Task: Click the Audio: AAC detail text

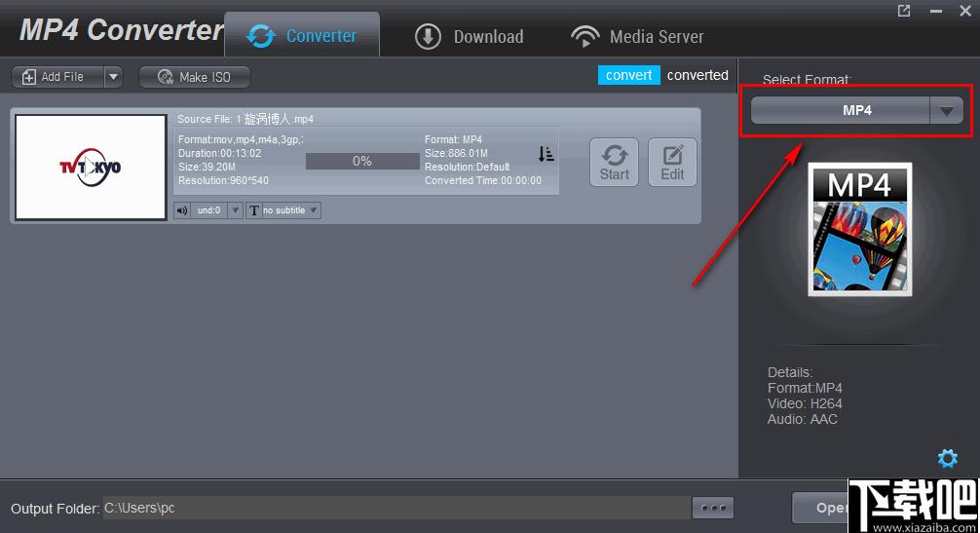Action: (x=802, y=419)
